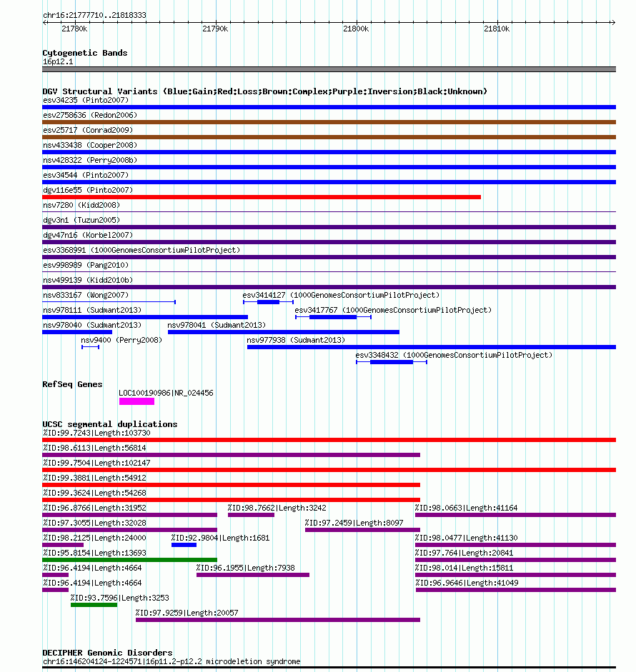Click the esv3417767 variant label
The image size is (636, 672).
click(x=393, y=310)
